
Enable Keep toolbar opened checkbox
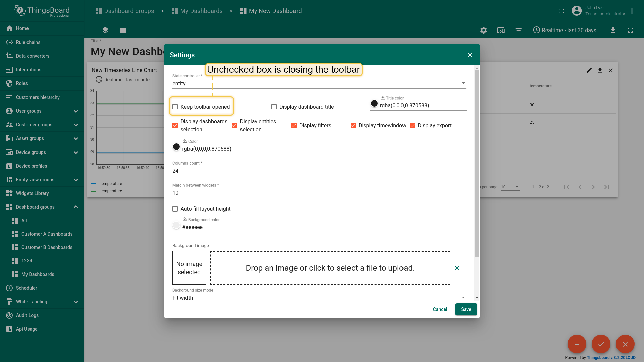tap(175, 107)
